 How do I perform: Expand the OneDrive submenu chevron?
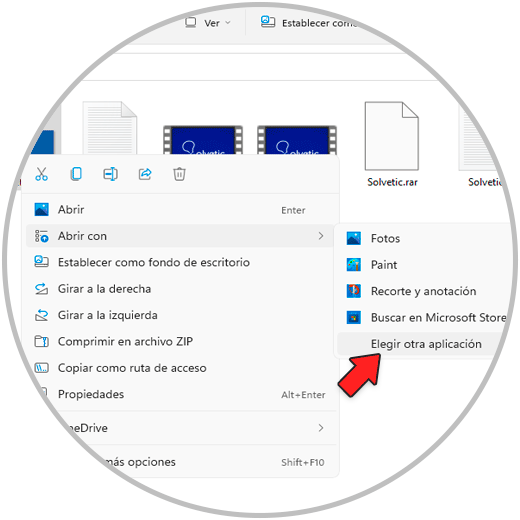pyautogui.click(x=321, y=428)
